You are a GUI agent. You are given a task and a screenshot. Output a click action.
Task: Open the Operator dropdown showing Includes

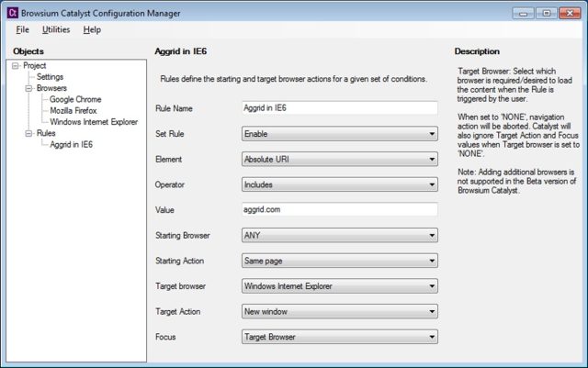coord(340,184)
